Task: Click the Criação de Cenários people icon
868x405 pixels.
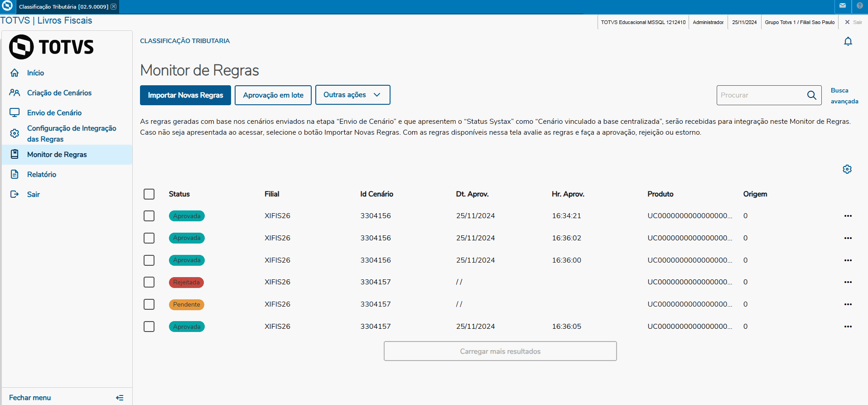Action: (14, 93)
